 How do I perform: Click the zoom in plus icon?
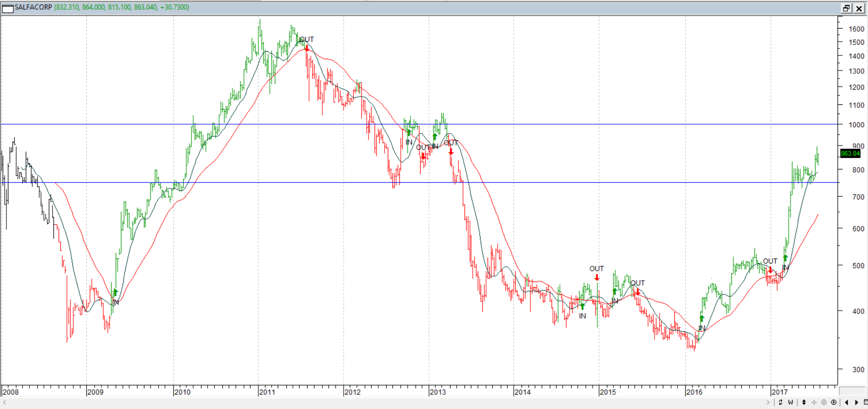click(833, 402)
